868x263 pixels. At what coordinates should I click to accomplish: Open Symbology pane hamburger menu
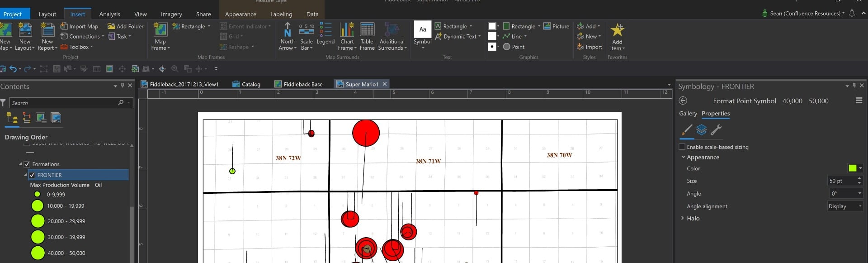(x=859, y=100)
